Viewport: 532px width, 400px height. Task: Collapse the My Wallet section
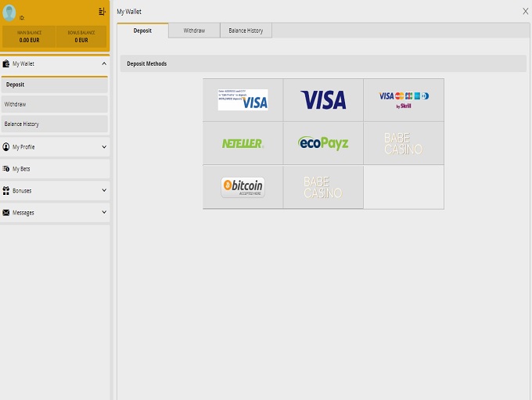click(x=104, y=63)
